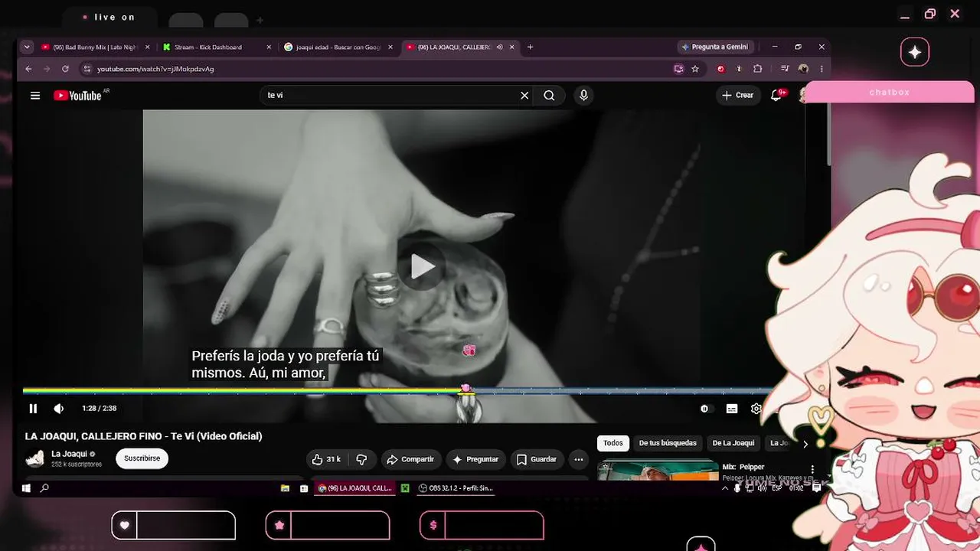This screenshot has height=551, width=980.
Task: Open the player settings gear
Action: (756, 409)
